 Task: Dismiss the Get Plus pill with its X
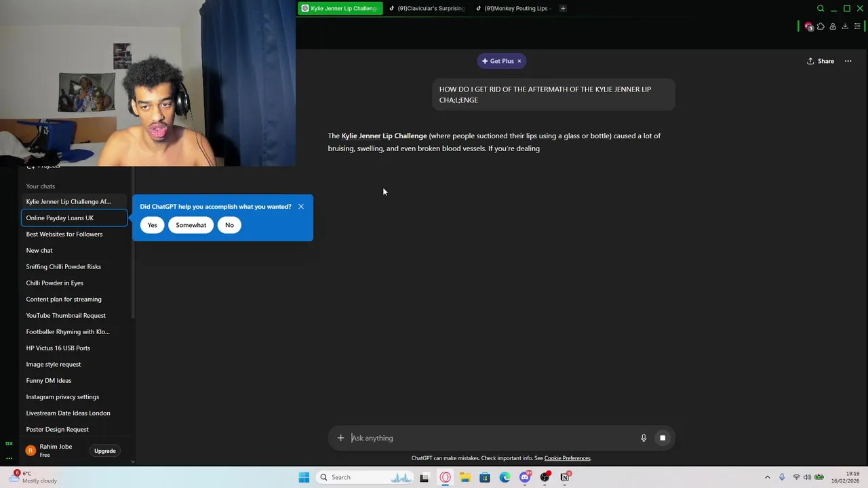519,61
